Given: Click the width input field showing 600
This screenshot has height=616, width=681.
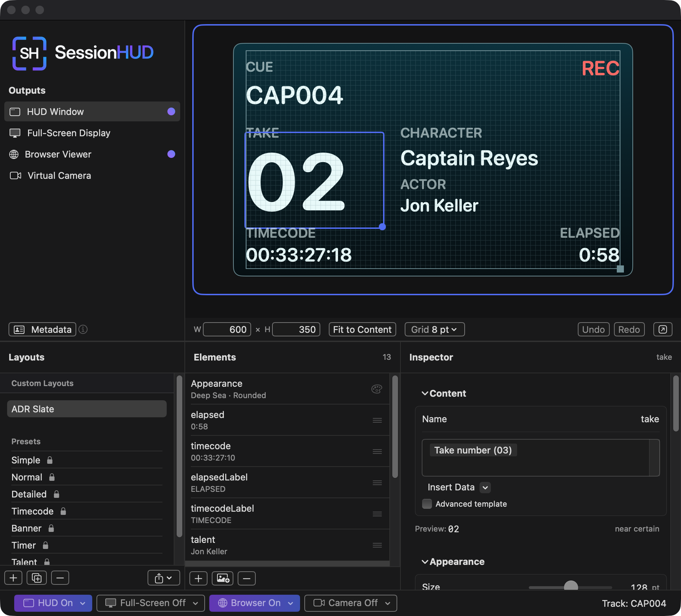Looking at the screenshot, I should [227, 329].
